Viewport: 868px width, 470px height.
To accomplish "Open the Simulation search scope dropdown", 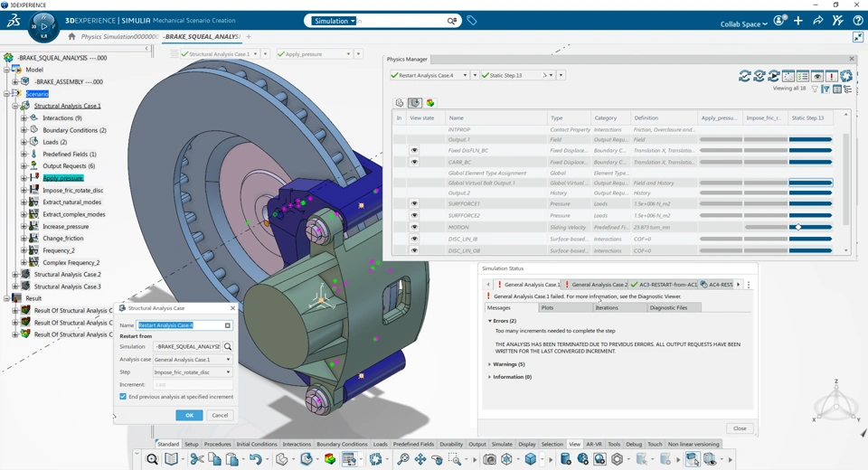I will [334, 21].
